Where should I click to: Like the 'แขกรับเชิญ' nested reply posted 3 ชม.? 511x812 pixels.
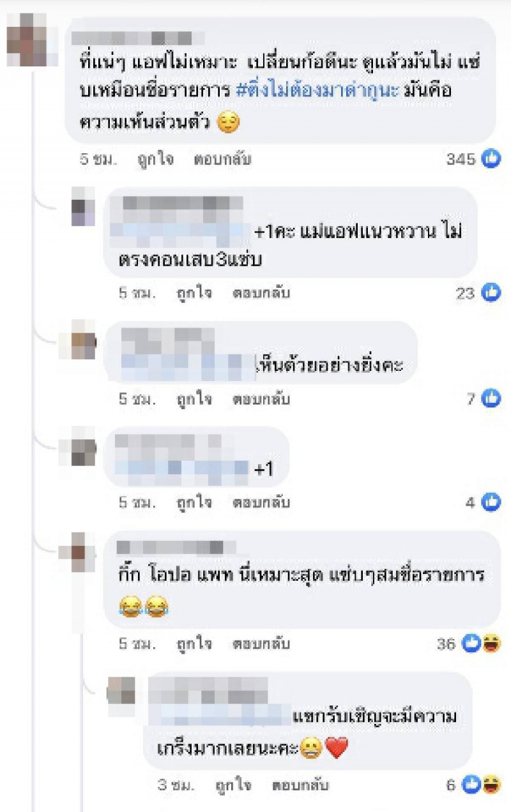click(233, 785)
